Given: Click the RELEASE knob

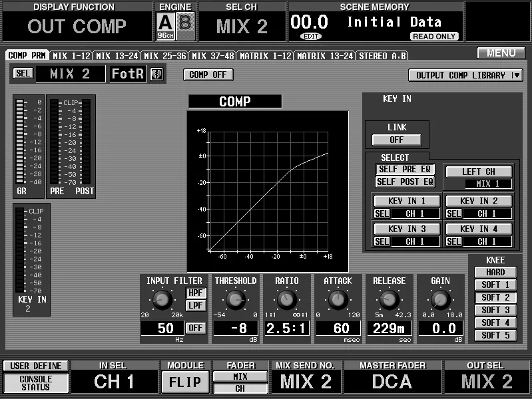Looking at the screenshot, I should (x=389, y=300).
